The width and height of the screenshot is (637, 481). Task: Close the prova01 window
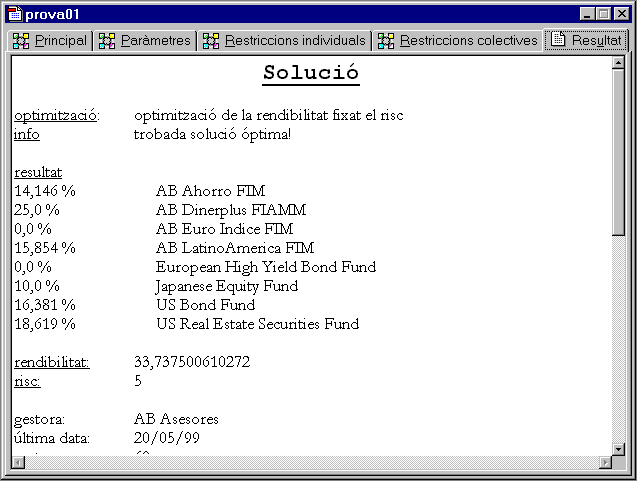622,14
